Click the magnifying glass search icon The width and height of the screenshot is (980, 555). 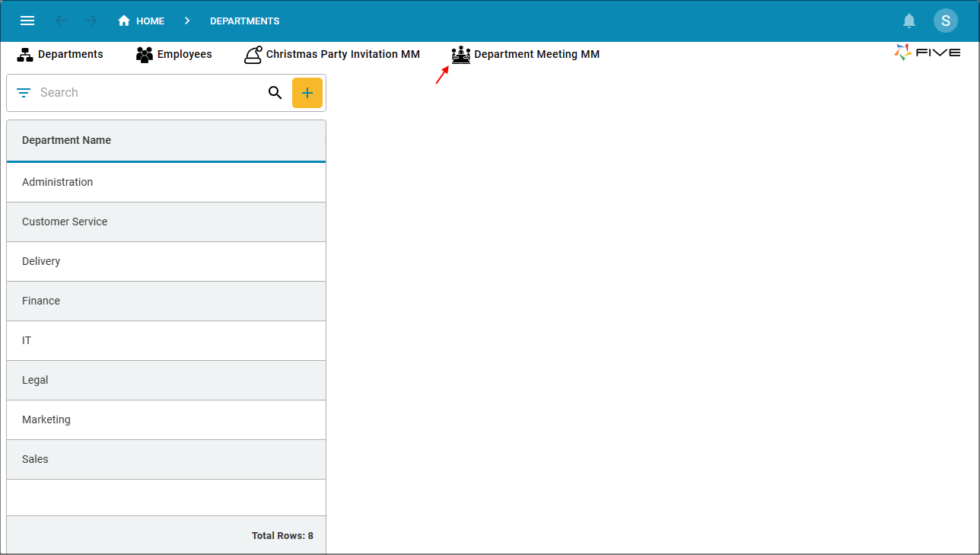[275, 93]
